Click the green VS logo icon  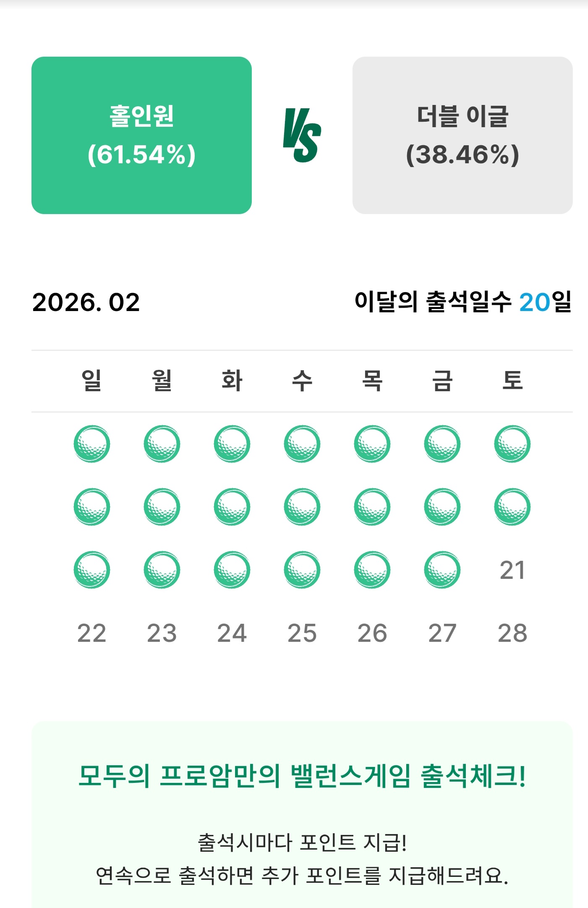(302, 135)
